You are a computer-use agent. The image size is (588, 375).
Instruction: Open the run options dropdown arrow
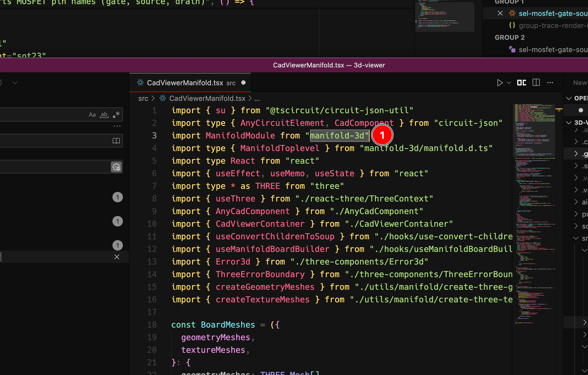[x=509, y=83]
